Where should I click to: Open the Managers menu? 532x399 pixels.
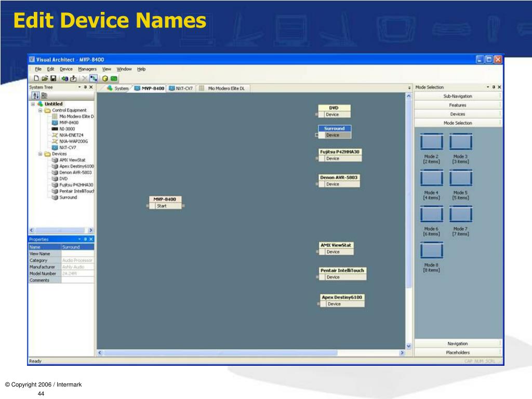click(x=87, y=69)
